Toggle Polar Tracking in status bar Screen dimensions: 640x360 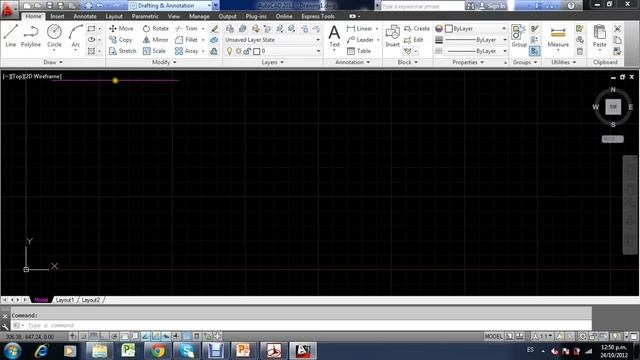pos(114,336)
